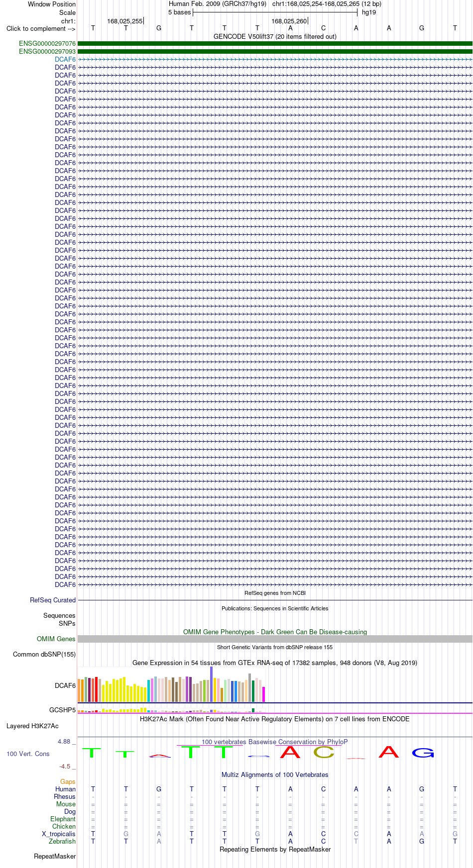Select the Chicken species label
Image resolution: width=473 pixels, height=868 pixels.
[64, 827]
